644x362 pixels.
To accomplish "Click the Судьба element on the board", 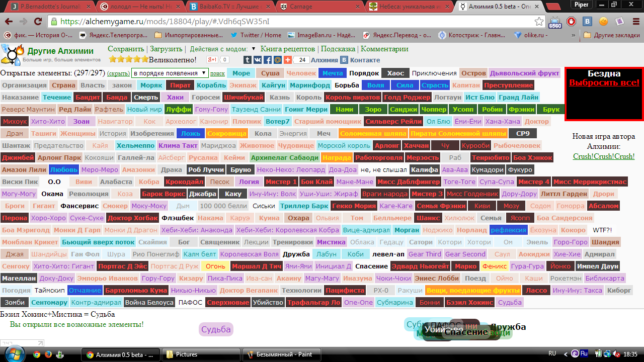I will pyautogui.click(x=216, y=329).
